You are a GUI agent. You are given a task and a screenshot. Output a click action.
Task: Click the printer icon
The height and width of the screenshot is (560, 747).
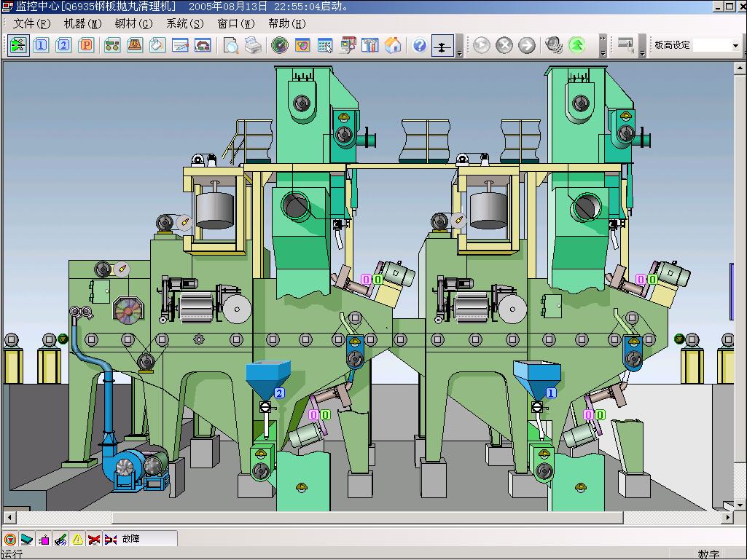(x=252, y=46)
